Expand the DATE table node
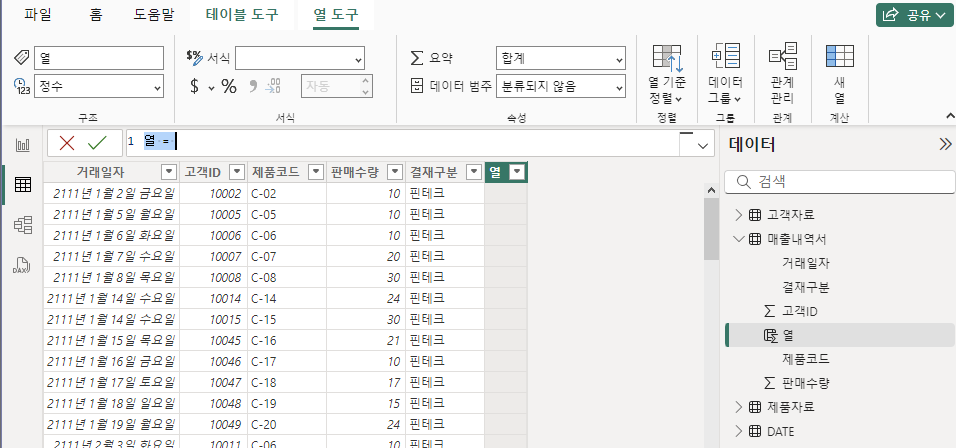The height and width of the screenshot is (448, 956). [738, 431]
